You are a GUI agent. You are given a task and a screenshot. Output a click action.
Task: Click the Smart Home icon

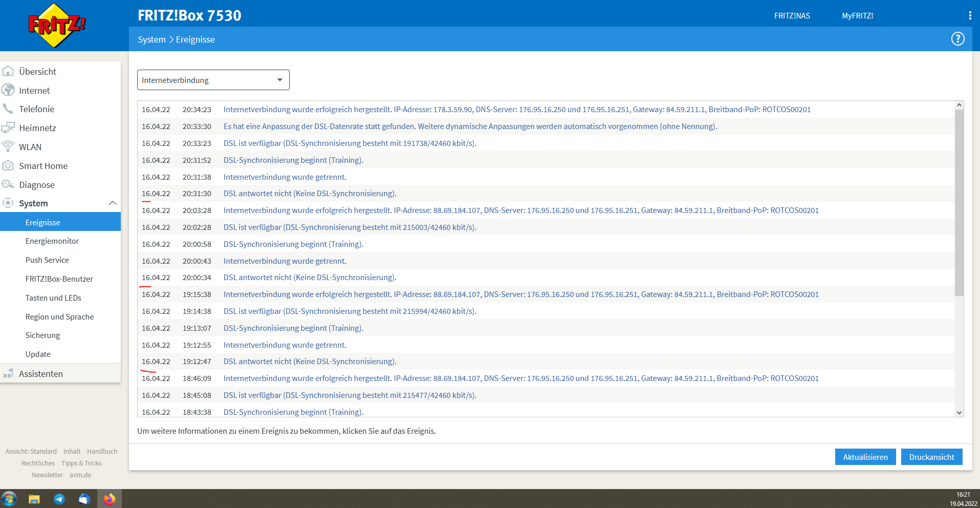point(8,165)
